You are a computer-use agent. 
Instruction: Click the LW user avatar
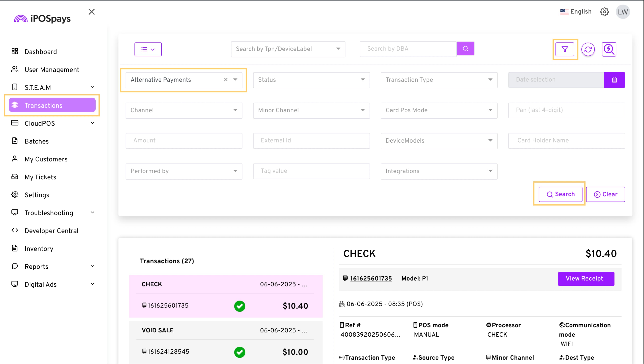pos(623,12)
